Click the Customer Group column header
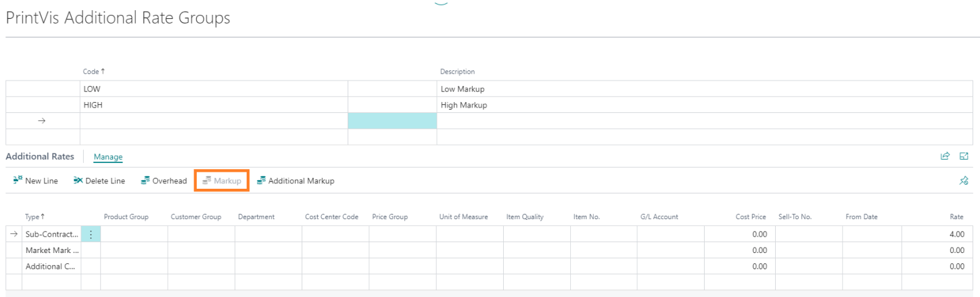Viewport: 980px width, 297px height. click(196, 217)
